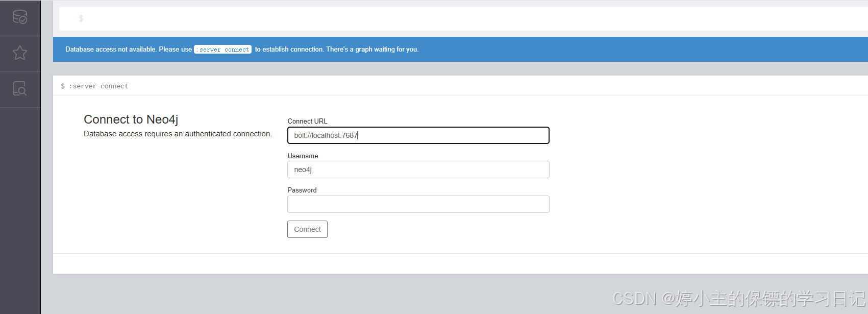Click 'Database access not available' banner text
868x314 pixels.
[x=111, y=50]
